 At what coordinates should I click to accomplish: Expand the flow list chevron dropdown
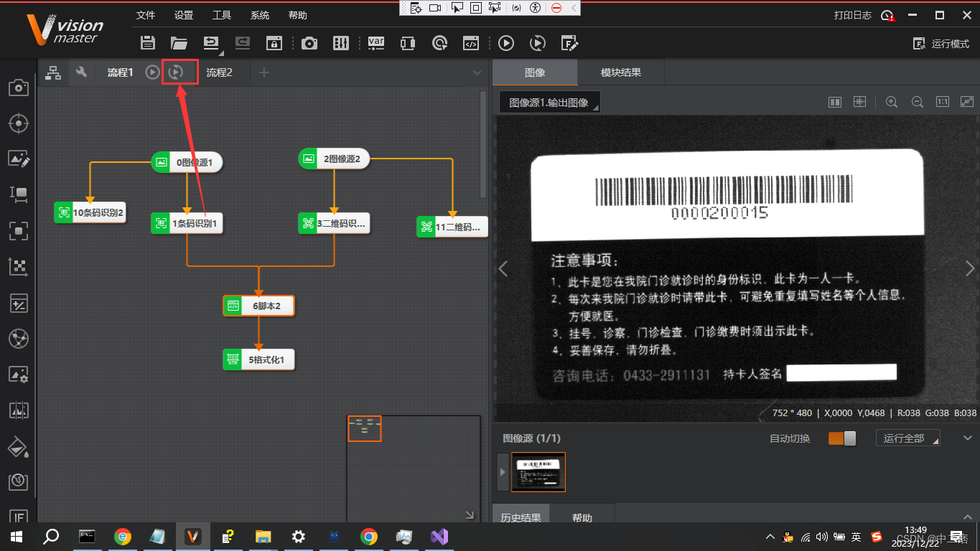477,72
